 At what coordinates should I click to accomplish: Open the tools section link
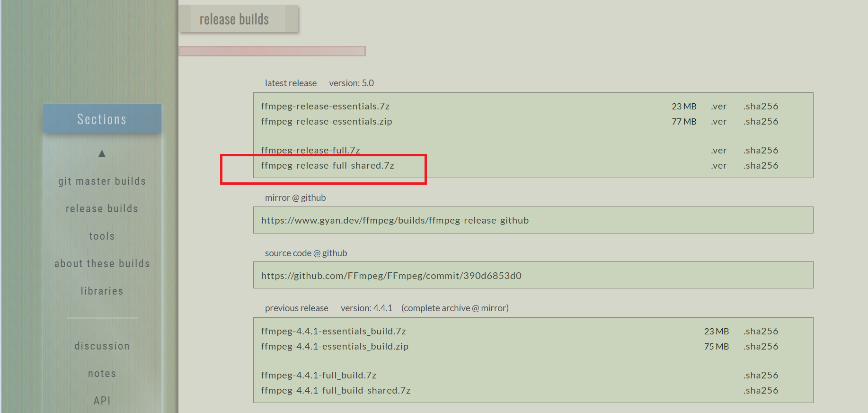[x=102, y=236]
